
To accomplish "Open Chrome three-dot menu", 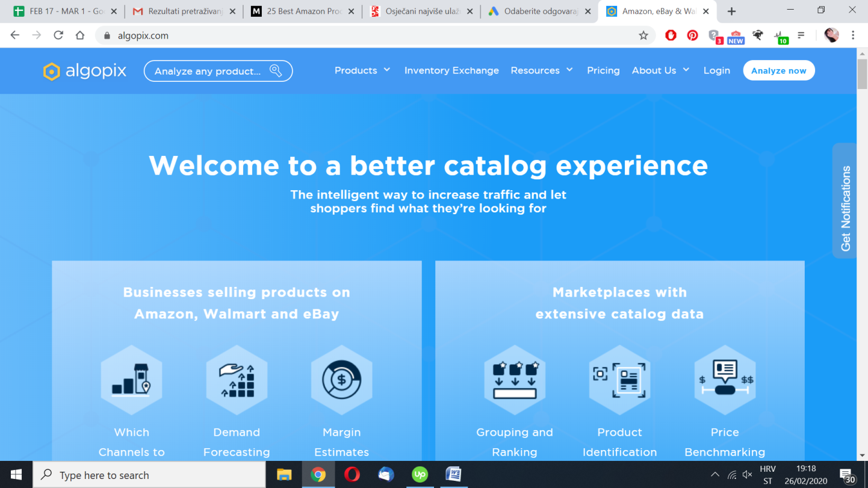I will click(853, 36).
